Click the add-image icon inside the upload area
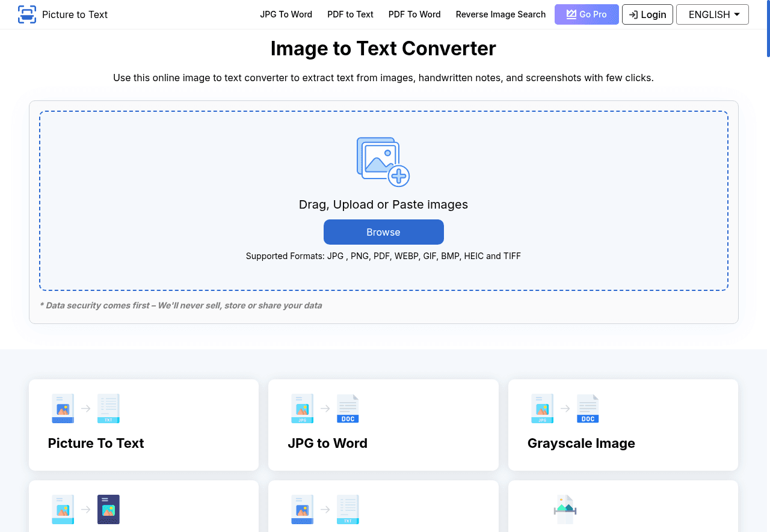This screenshot has height=532, width=770. pyautogui.click(x=383, y=161)
